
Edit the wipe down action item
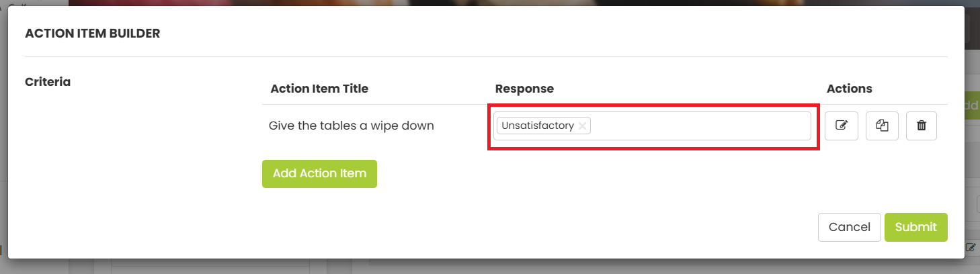(842, 126)
